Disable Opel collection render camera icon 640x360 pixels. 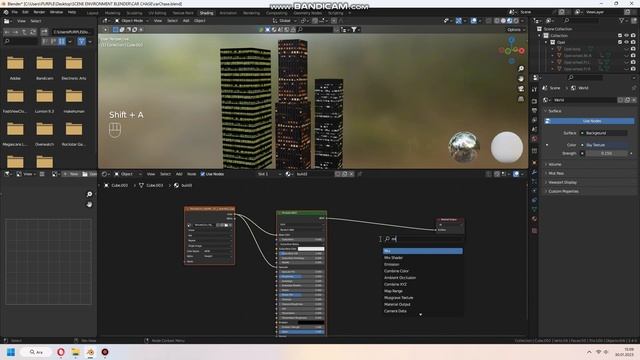633,42
